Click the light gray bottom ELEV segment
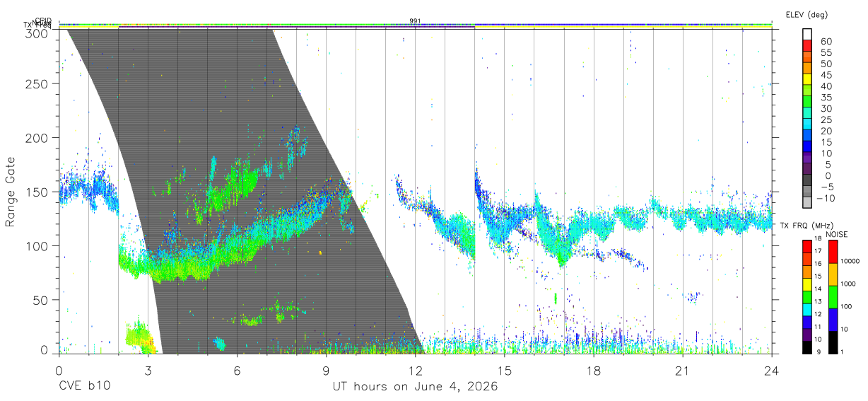The width and height of the screenshot is (868, 401). pyautogui.click(x=807, y=204)
